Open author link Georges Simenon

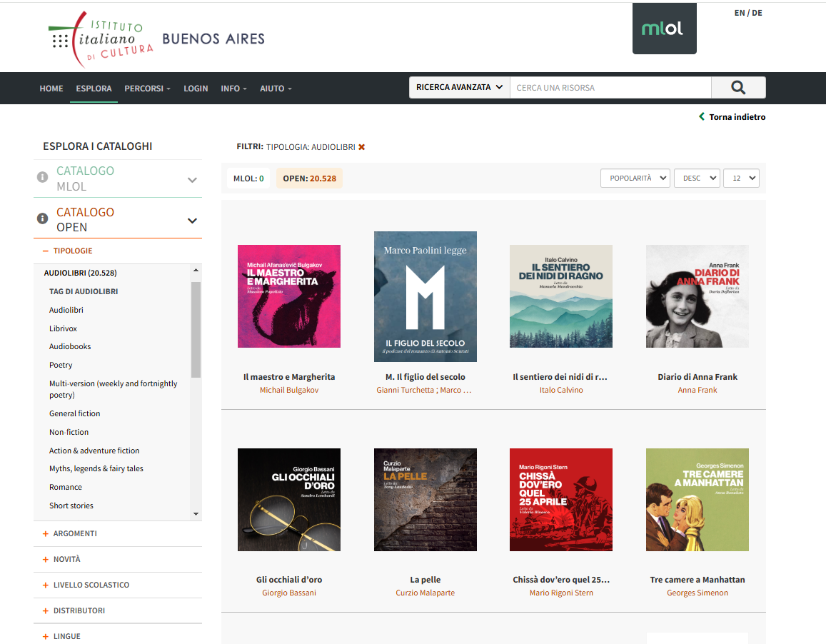pyautogui.click(x=697, y=593)
